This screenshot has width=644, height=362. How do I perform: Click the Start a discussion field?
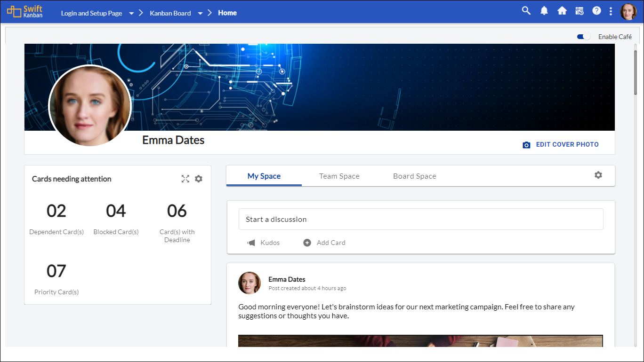pos(420,219)
